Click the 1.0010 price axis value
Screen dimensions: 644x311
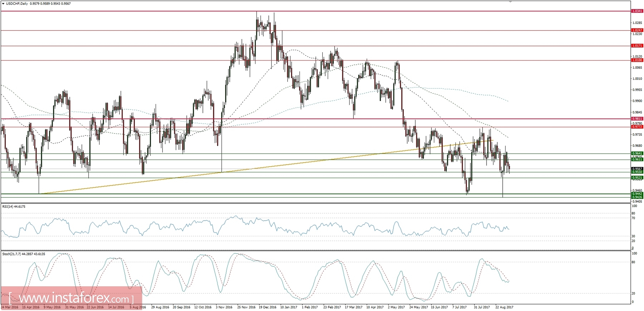coord(637,79)
